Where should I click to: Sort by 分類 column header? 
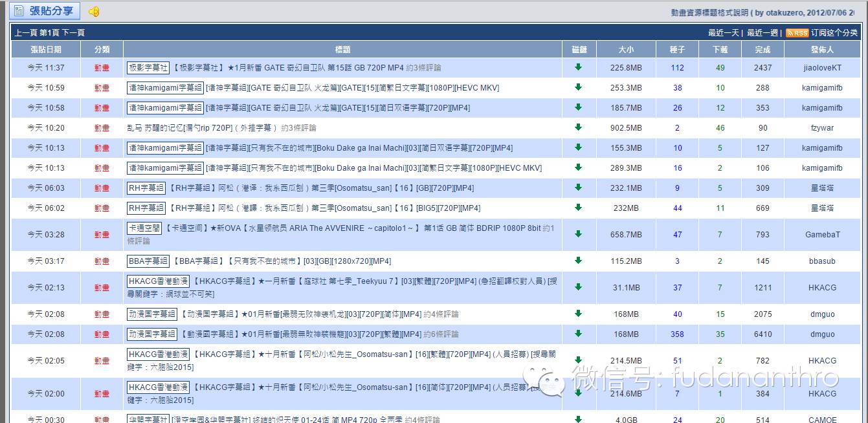pyautogui.click(x=102, y=49)
